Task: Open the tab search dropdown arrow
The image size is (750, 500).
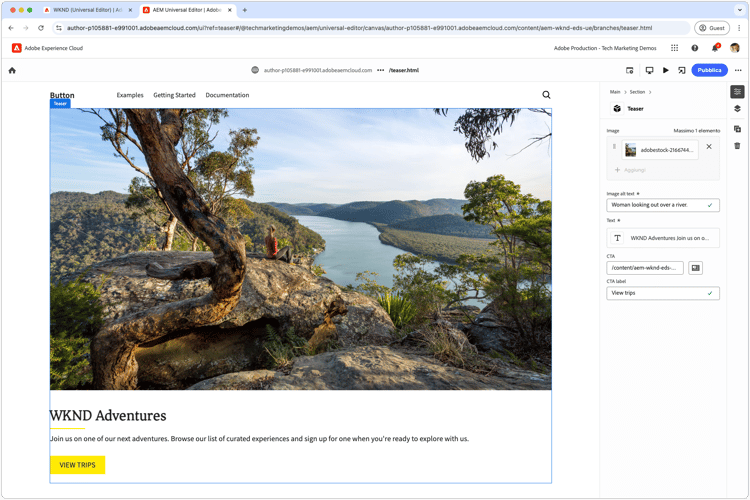Action: [x=739, y=10]
